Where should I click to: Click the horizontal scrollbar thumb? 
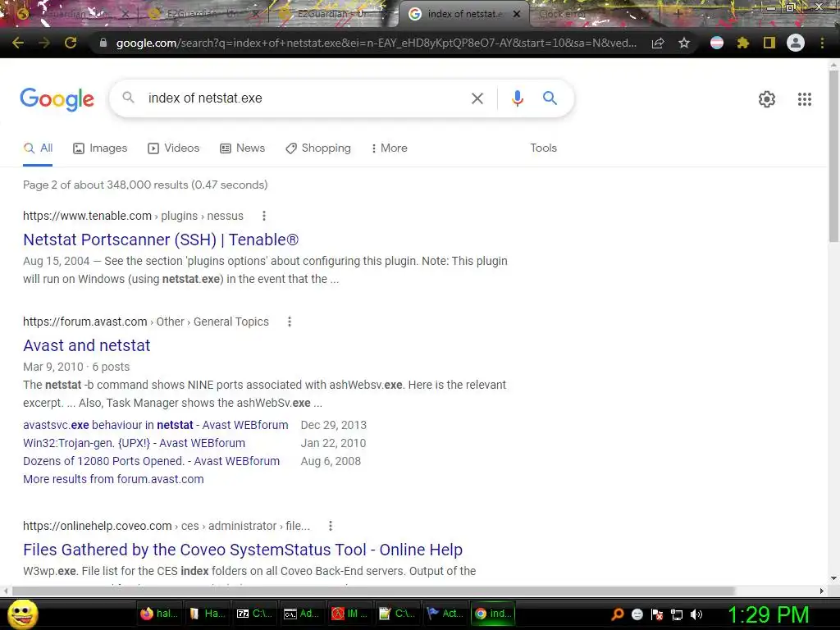[x=373, y=591]
